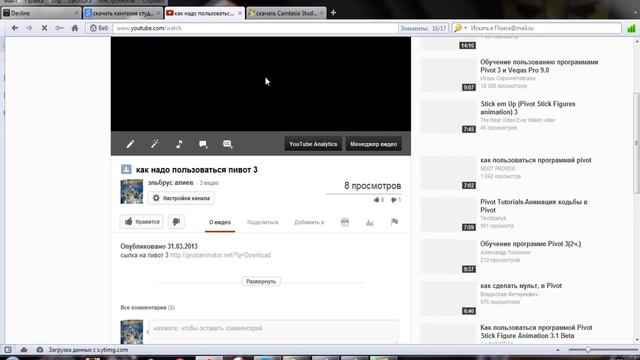
Task: Open Обучение программе Pivot 3(2ч.) video
Action: [530, 244]
